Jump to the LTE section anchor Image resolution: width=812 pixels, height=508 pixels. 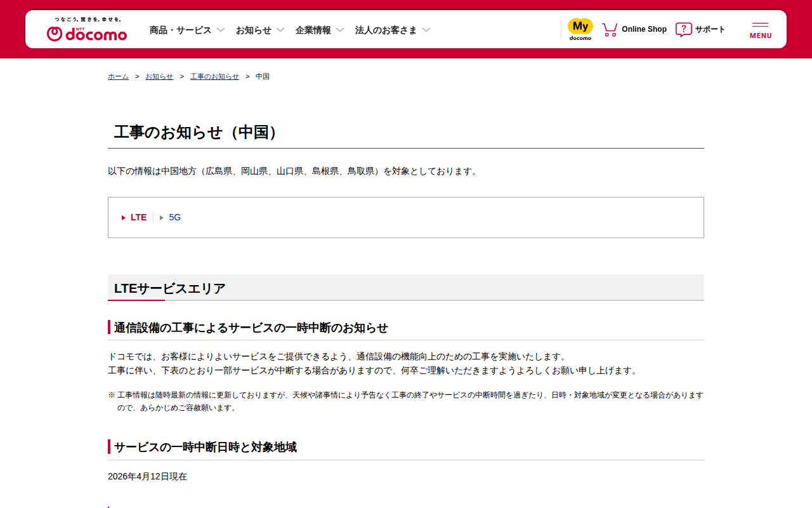click(x=138, y=217)
